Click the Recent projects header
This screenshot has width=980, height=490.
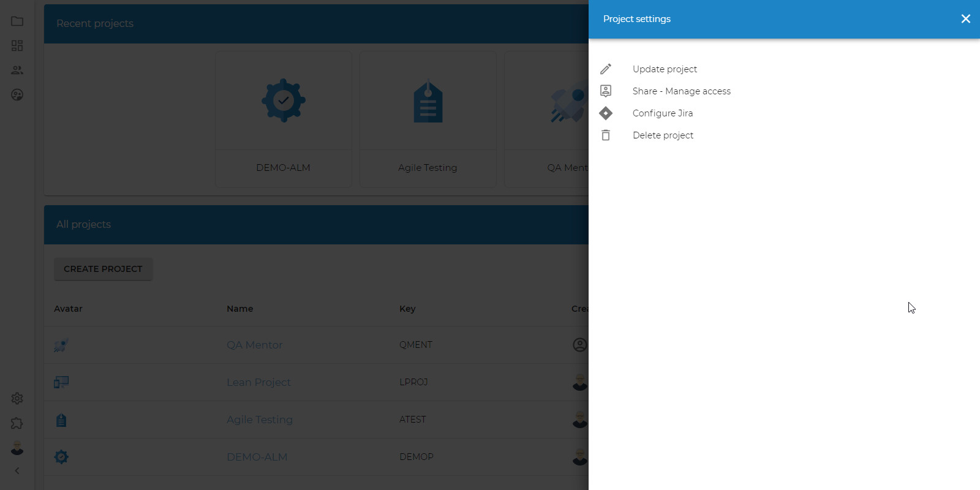95,23
